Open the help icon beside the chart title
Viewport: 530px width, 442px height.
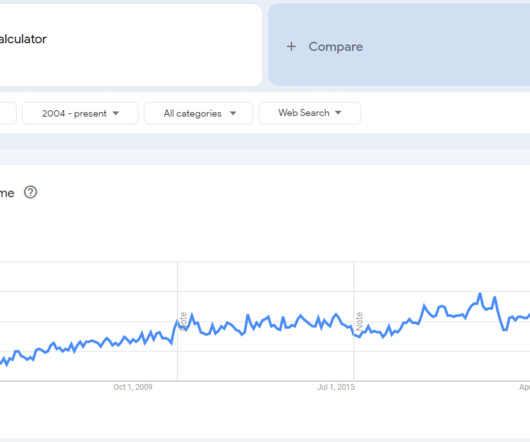(30, 193)
